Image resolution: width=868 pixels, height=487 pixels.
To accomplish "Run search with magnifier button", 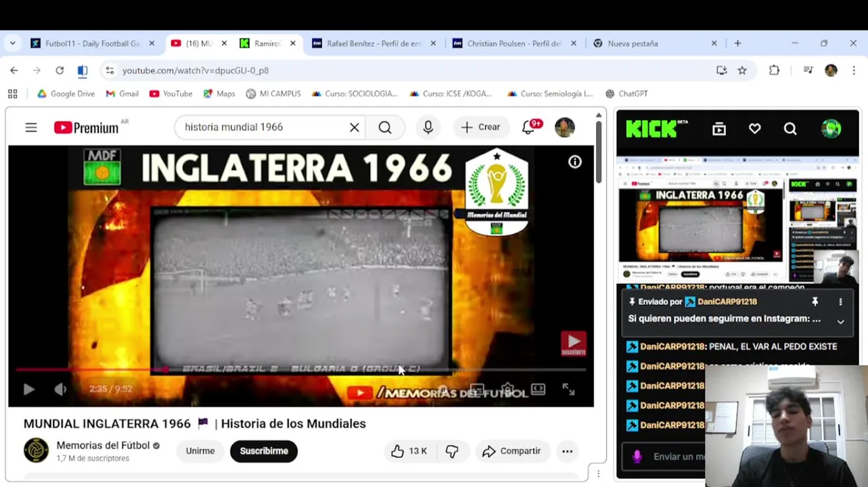I will [385, 127].
